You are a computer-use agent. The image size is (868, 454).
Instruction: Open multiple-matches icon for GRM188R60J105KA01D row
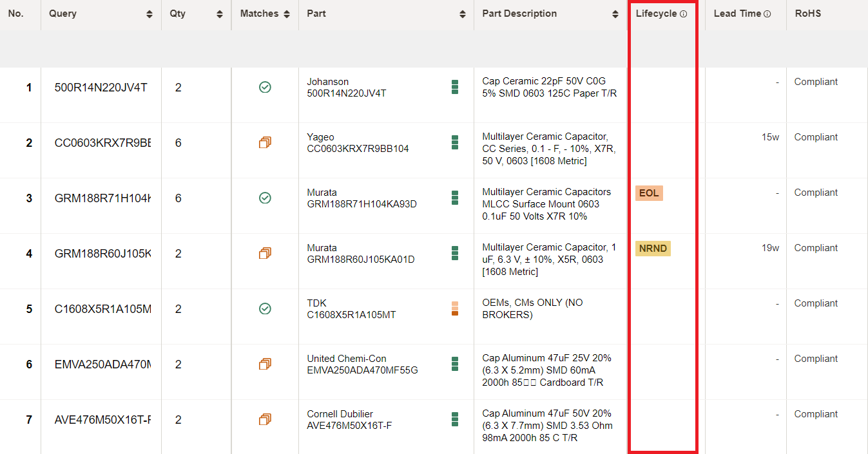265,253
